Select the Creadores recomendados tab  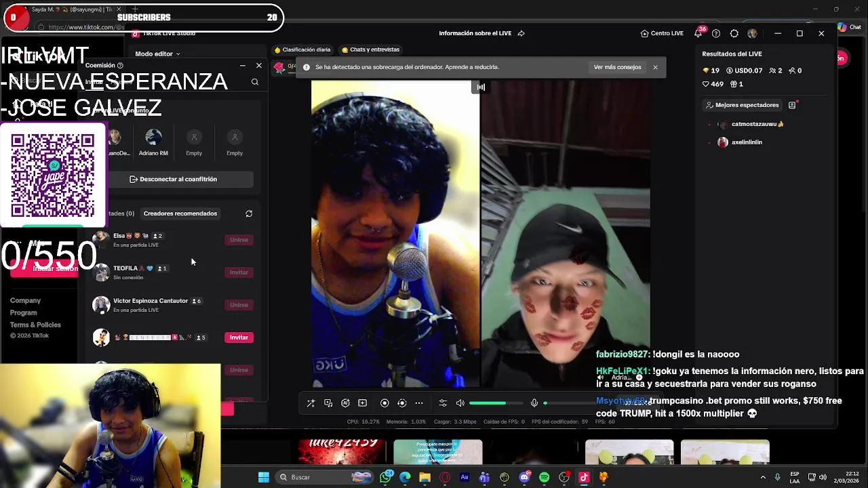click(x=180, y=213)
